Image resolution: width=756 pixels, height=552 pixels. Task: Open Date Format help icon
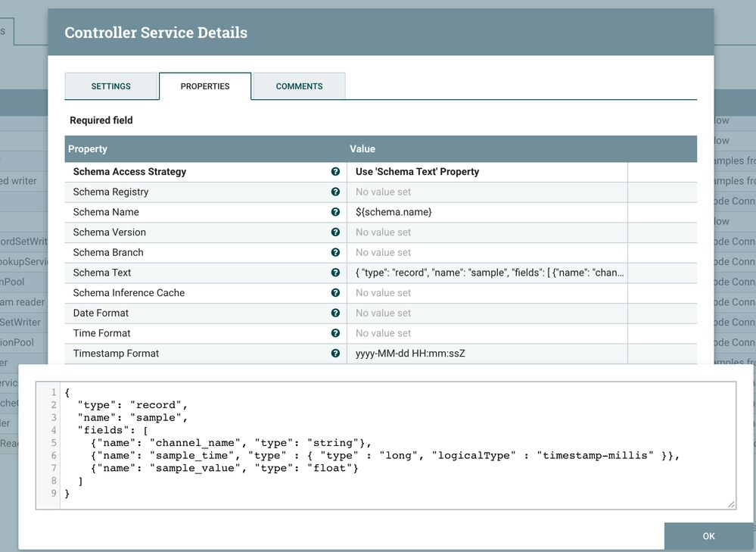click(335, 313)
